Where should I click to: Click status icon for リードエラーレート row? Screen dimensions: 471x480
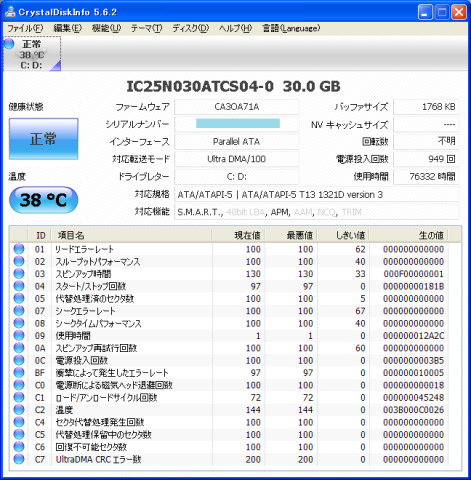coord(19,249)
